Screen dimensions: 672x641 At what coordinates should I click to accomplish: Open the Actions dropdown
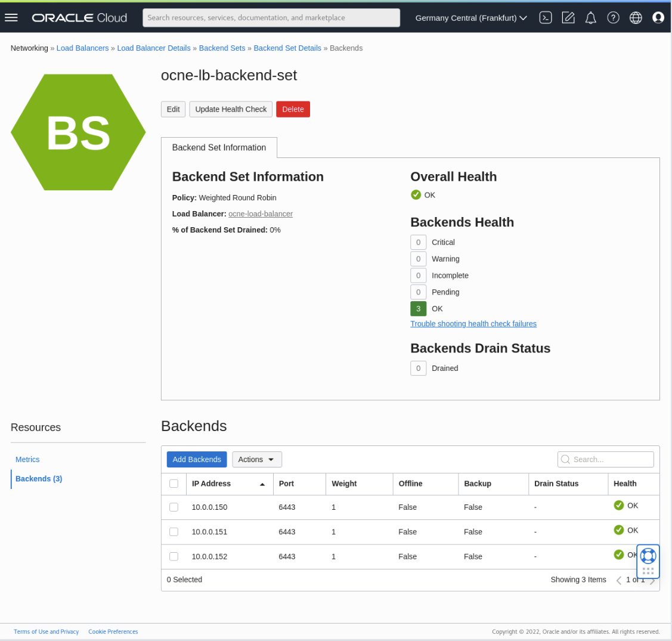pos(256,459)
